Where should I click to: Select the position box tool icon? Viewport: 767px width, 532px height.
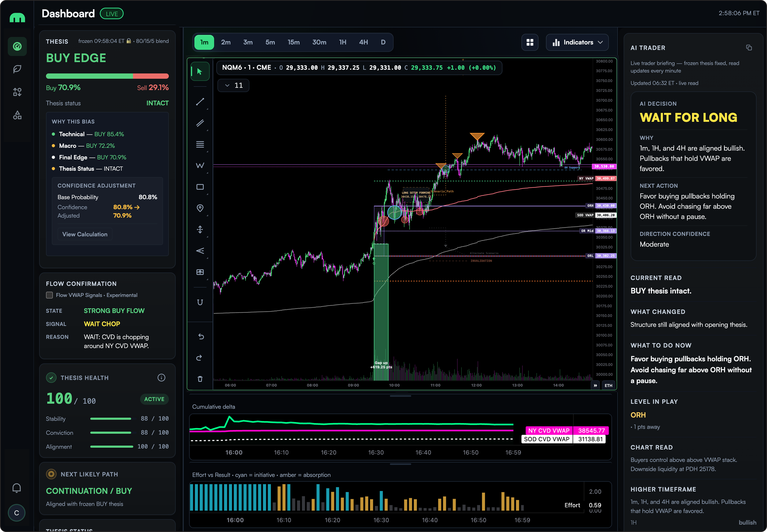coord(200,272)
